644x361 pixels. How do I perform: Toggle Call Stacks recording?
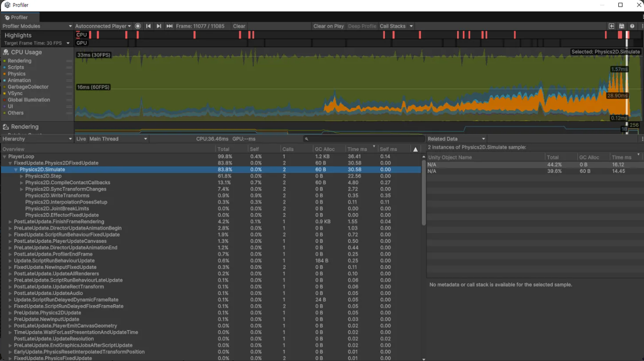tap(392, 26)
